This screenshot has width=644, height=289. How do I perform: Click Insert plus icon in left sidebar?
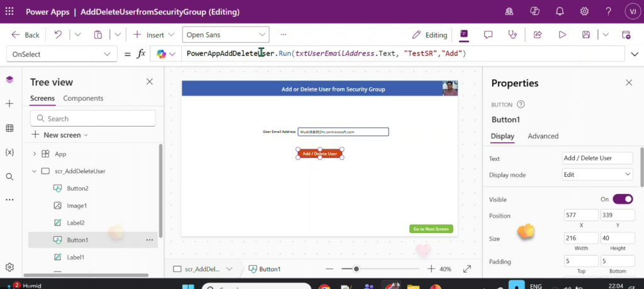point(9,104)
